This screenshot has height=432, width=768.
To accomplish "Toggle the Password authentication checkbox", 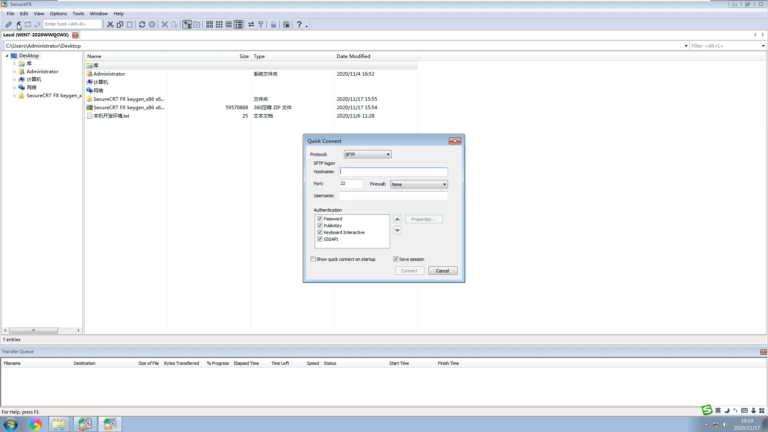I will [x=320, y=218].
